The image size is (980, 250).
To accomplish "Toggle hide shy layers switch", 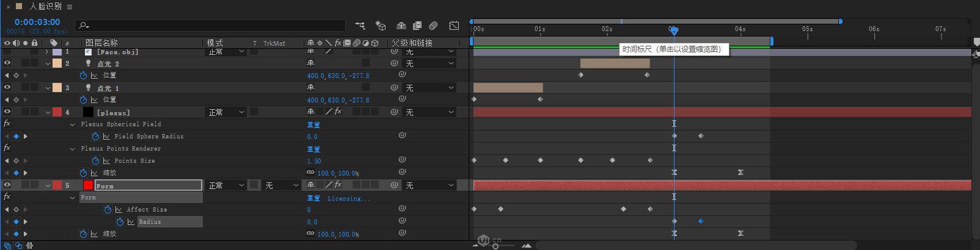I will [x=401, y=26].
